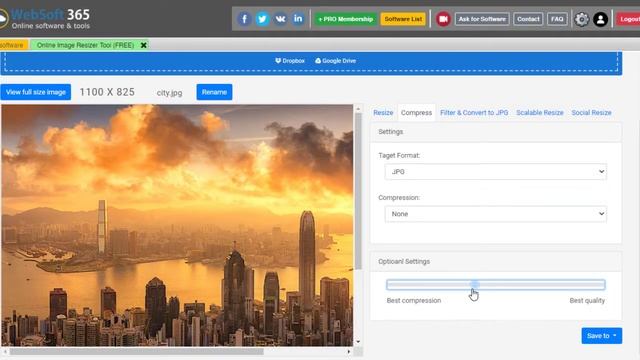The image size is (640, 360).
Task: Open the FAQ page
Action: click(557, 19)
